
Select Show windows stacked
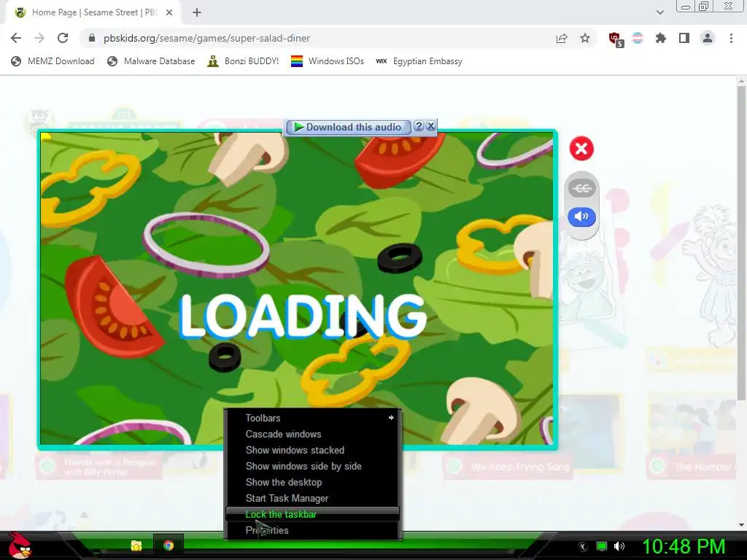click(x=312, y=450)
